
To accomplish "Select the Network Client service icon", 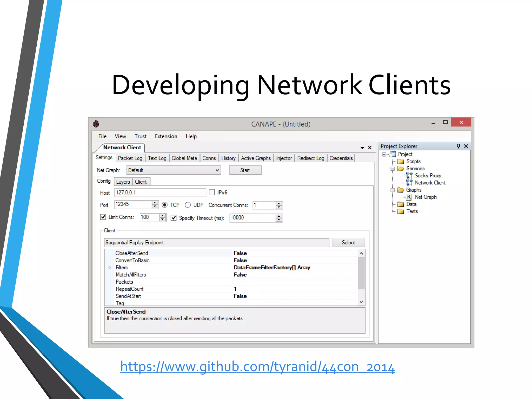I will point(409,183).
